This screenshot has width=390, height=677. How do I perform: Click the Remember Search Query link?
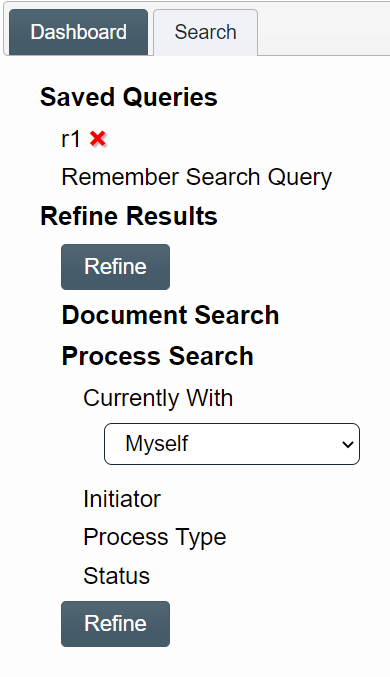(197, 177)
